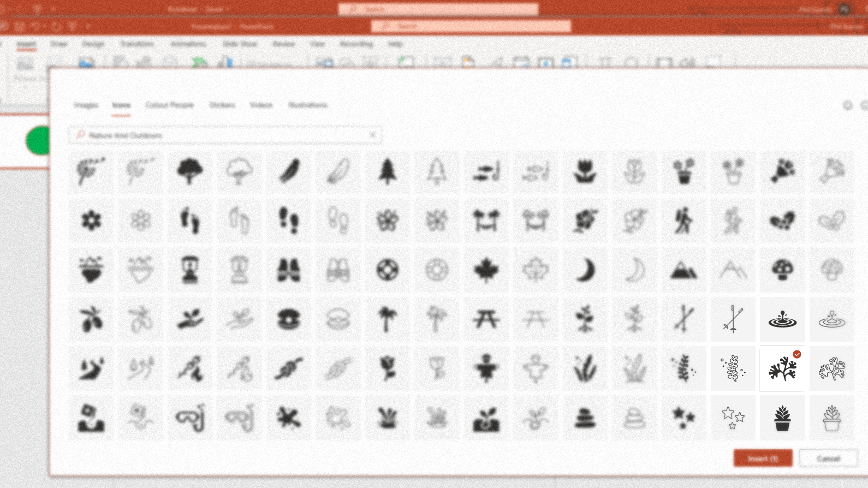Click the Insert (1) button
868x488 pixels.
click(x=763, y=458)
